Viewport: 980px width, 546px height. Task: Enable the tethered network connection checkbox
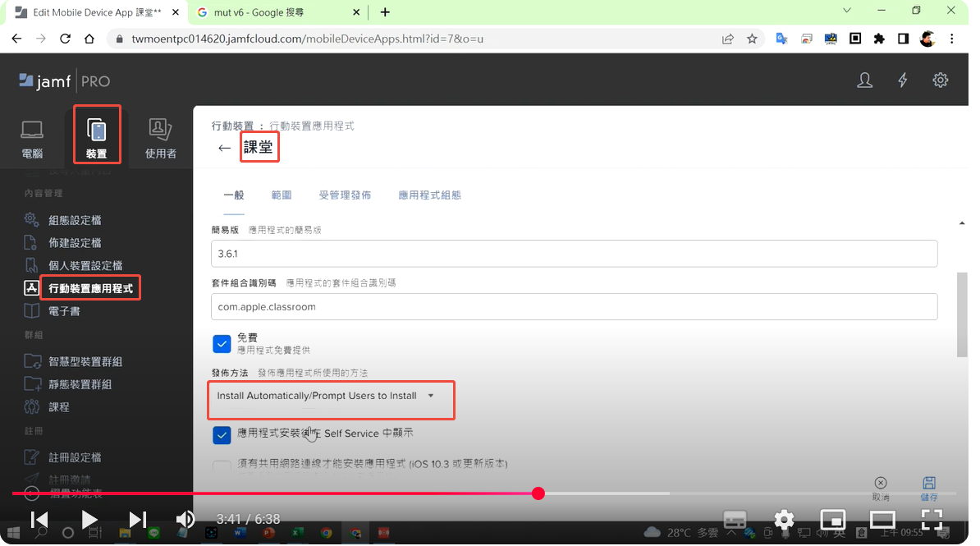click(x=222, y=467)
